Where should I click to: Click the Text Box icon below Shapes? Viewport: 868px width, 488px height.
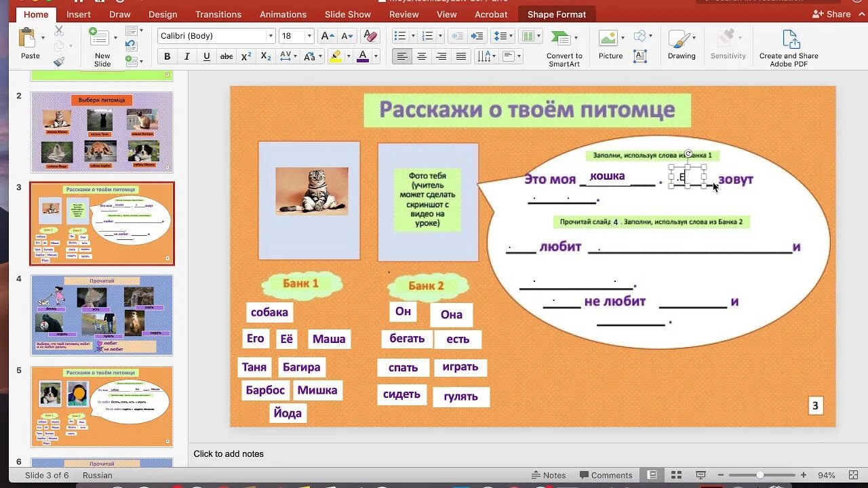640,57
